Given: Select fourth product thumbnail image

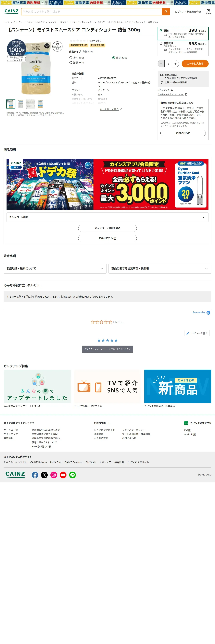Looking at the screenshot, I should point(40,104).
